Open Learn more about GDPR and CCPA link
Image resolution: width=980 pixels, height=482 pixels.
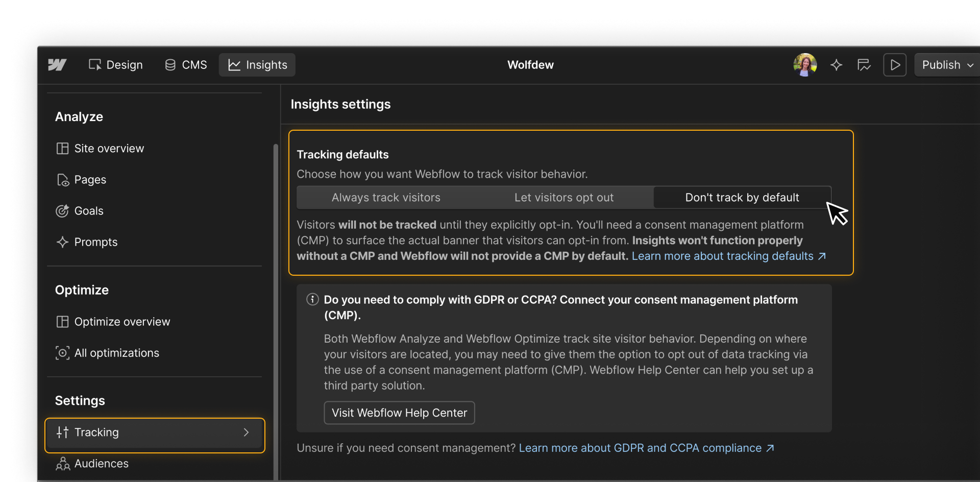pos(646,448)
